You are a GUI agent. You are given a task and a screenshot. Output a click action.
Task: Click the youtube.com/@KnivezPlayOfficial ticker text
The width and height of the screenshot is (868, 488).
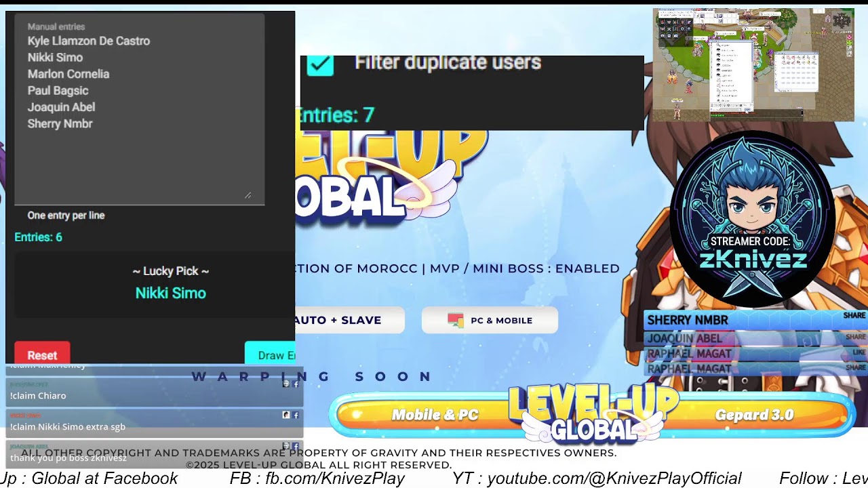614,479
